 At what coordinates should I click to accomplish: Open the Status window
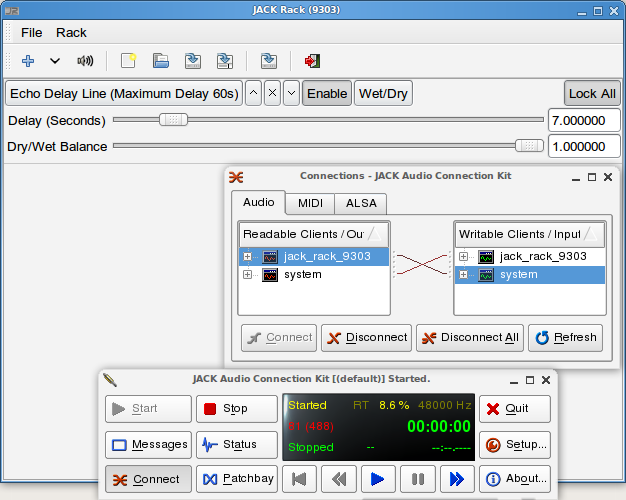pyautogui.click(x=237, y=444)
